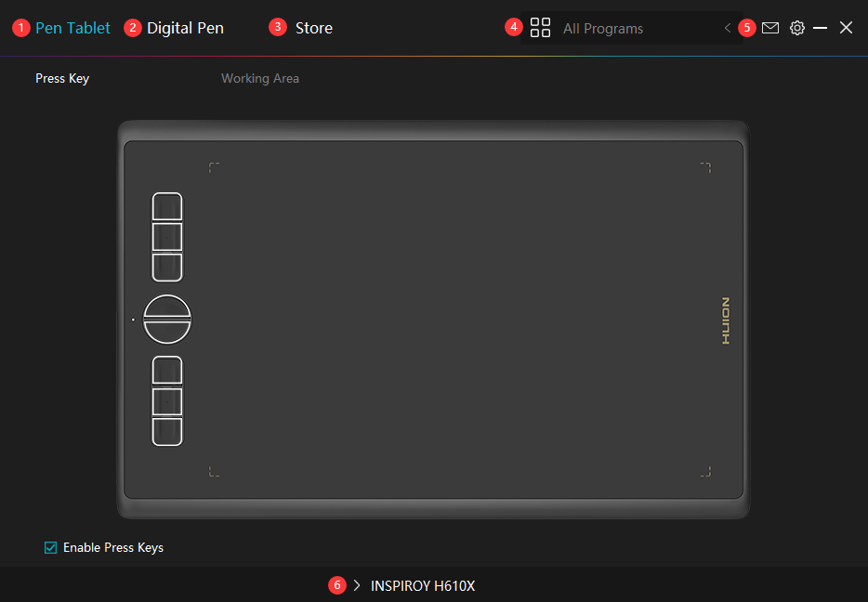Switch to the Working Area tab

[x=260, y=78]
